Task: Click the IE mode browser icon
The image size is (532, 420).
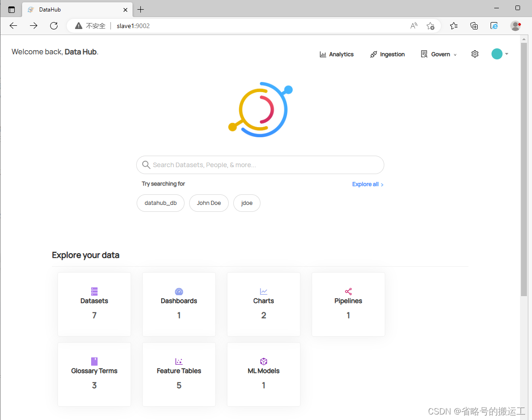Action: click(494, 26)
